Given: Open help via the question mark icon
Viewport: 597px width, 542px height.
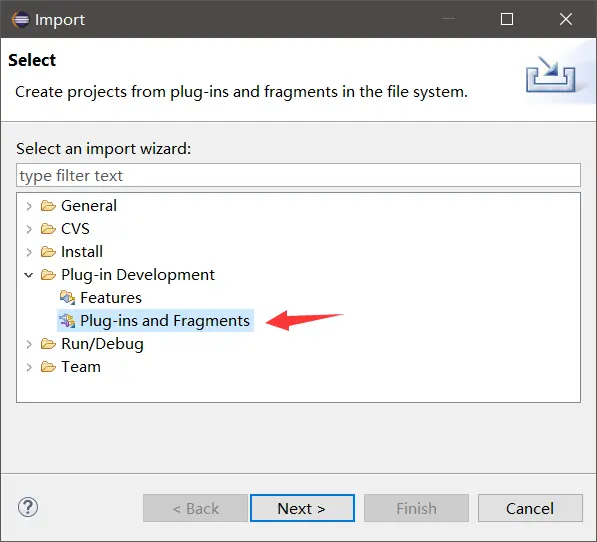Looking at the screenshot, I should coord(28,507).
